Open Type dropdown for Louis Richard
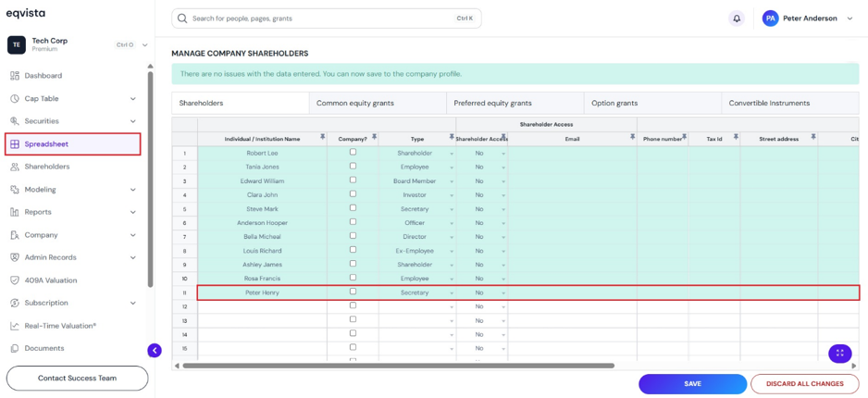Viewport: 868px width, 398px height. click(x=452, y=252)
